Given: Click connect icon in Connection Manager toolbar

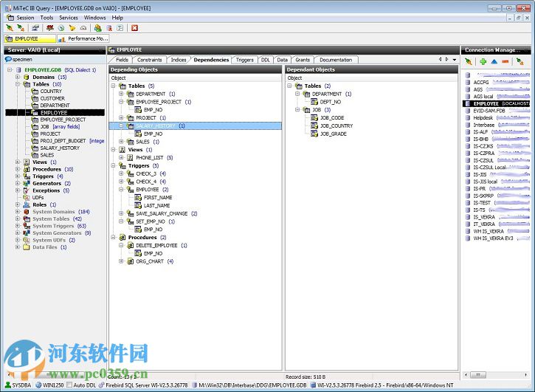Looking at the screenshot, I should pos(469,62).
